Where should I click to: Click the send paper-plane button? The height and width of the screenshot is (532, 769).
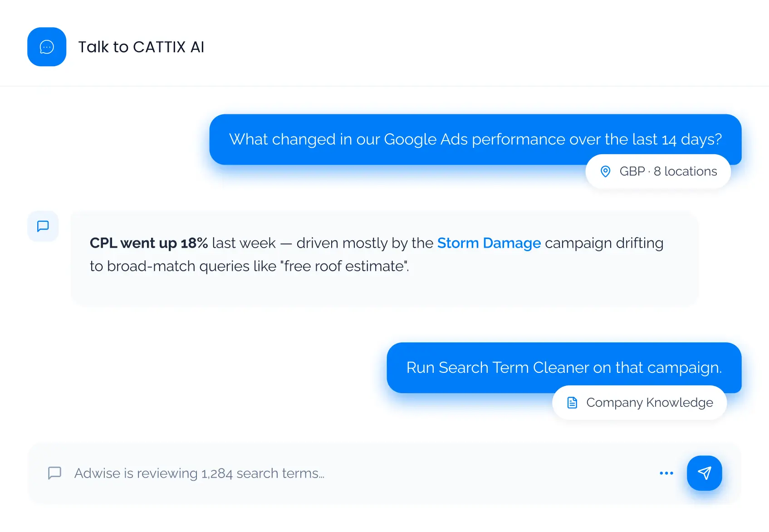coord(704,473)
